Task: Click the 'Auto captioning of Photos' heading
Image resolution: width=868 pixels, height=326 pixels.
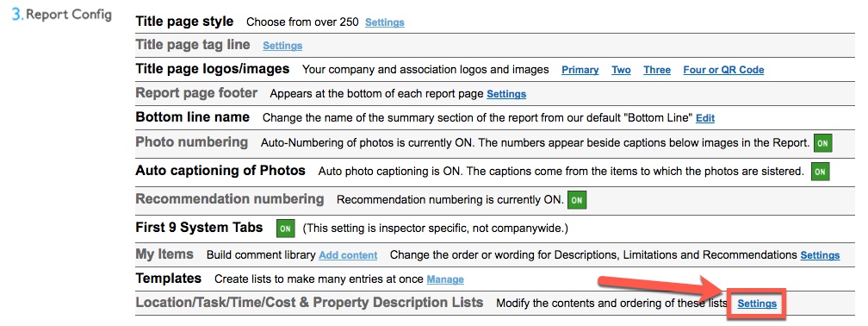Action: pyautogui.click(x=220, y=170)
